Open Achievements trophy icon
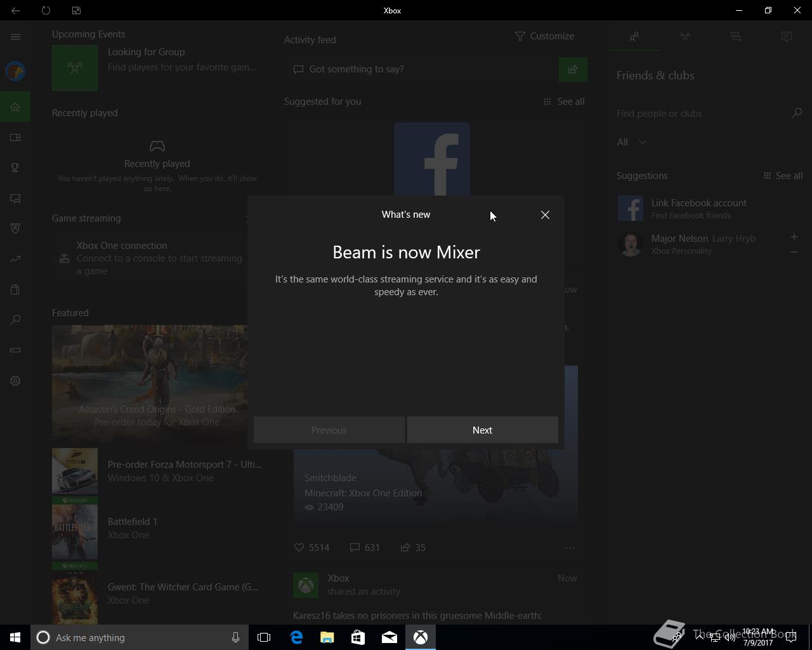 click(x=15, y=168)
